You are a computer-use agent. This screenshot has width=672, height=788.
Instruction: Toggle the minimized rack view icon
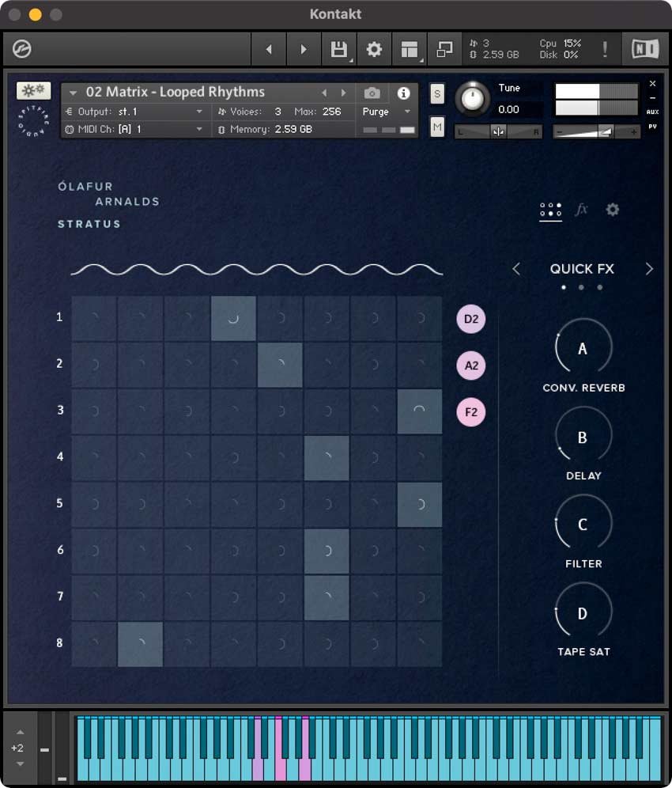point(444,49)
